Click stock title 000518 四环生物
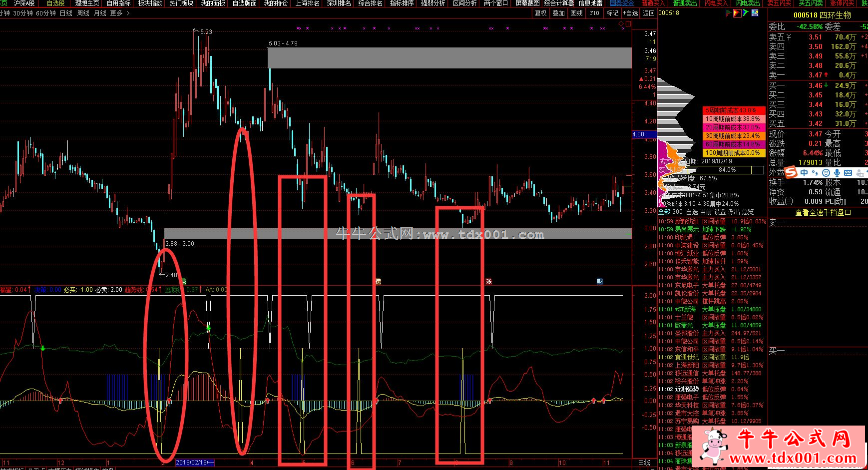 (823, 15)
